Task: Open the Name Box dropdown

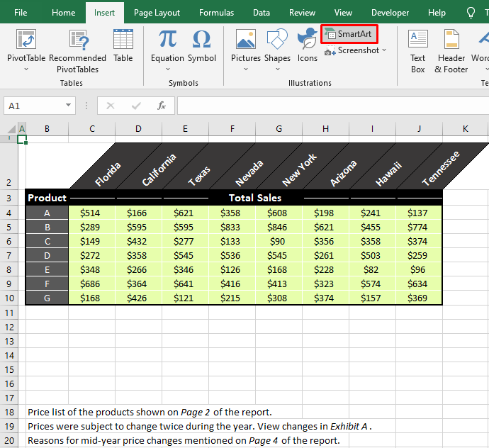Action: click(x=68, y=106)
